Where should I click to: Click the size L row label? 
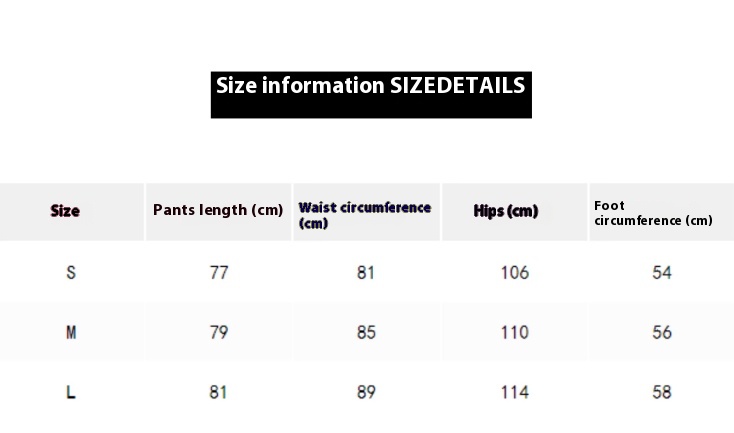[71, 393]
